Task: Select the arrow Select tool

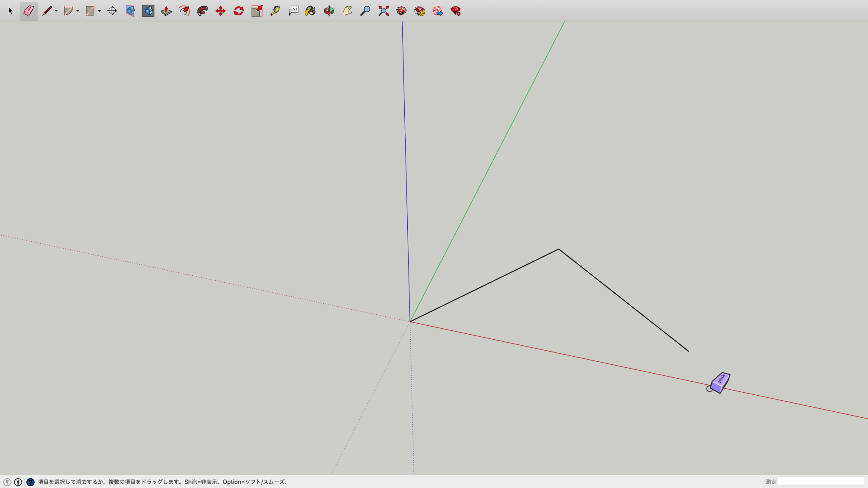Action: (x=11, y=11)
